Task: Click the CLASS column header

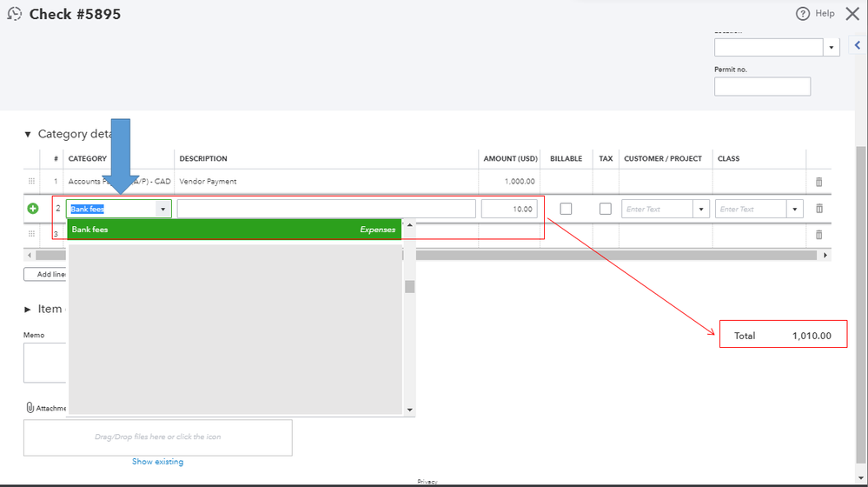Action: coord(728,158)
